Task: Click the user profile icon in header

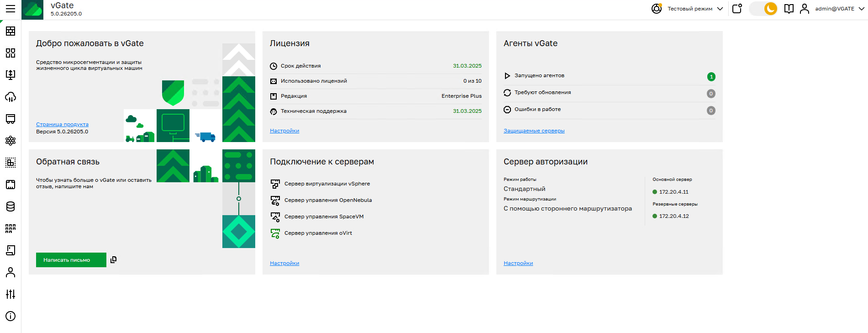Action: (805, 9)
